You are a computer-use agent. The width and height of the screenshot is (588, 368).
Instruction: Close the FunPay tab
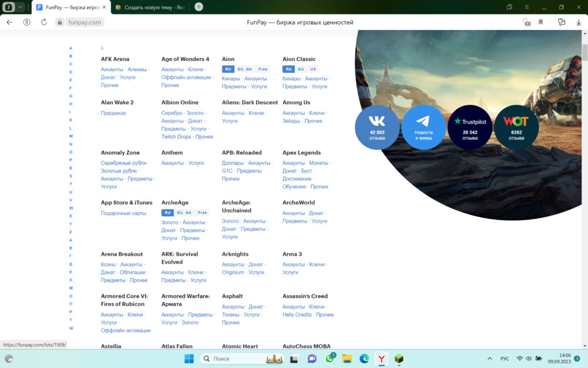pyautogui.click(x=104, y=7)
